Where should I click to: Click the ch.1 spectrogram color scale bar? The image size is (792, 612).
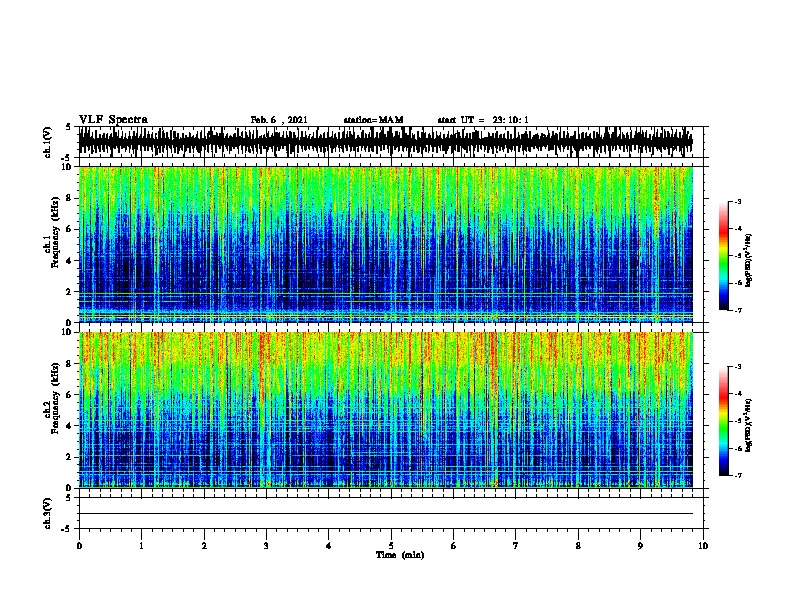724,256
